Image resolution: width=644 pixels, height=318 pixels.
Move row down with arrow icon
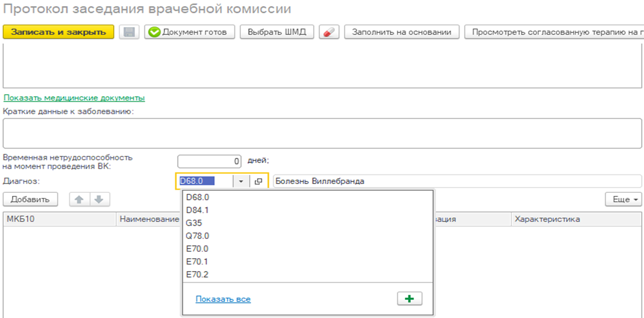[99, 199]
